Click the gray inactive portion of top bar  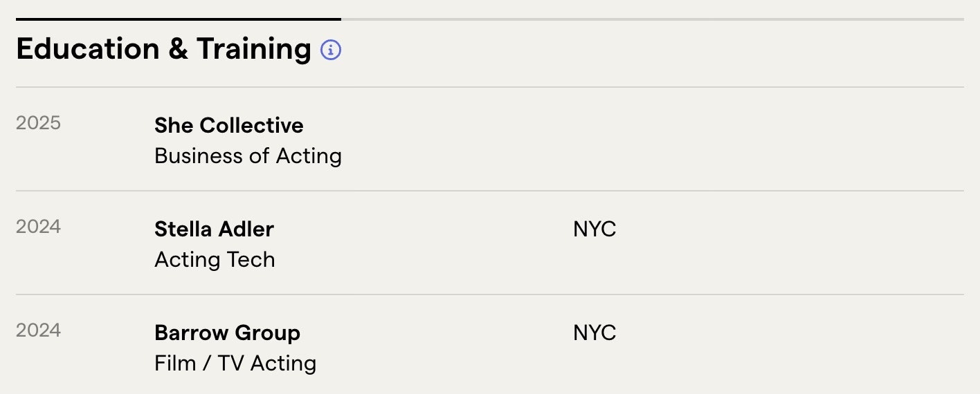click(x=651, y=19)
